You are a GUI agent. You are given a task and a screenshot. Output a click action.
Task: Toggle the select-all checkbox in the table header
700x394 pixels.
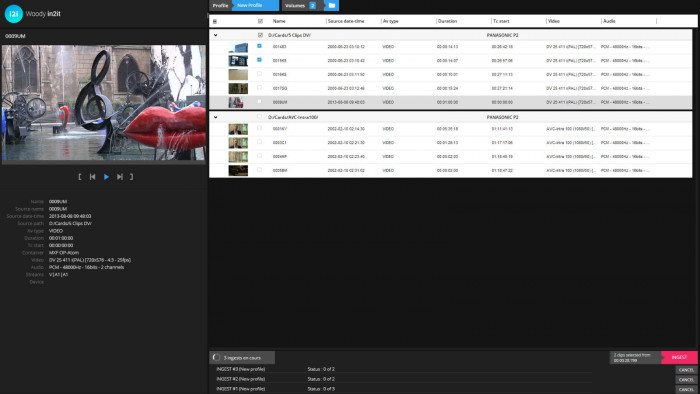tap(260, 21)
